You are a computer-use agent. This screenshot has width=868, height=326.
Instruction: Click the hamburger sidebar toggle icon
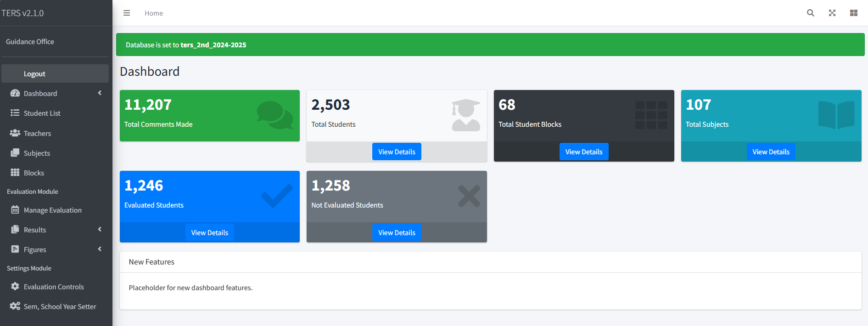[127, 13]
